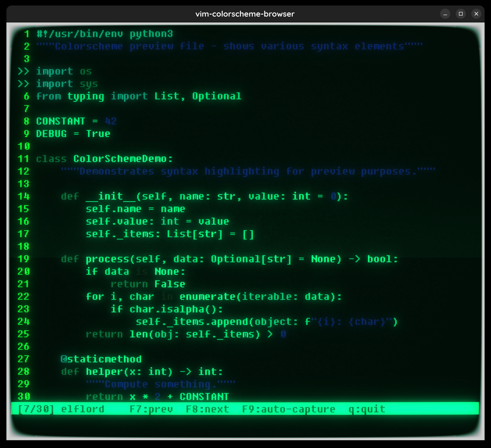The width and height of the screenshot is (491, 448).
Task: Click the F8:next label in status bar
Action: 207,409
